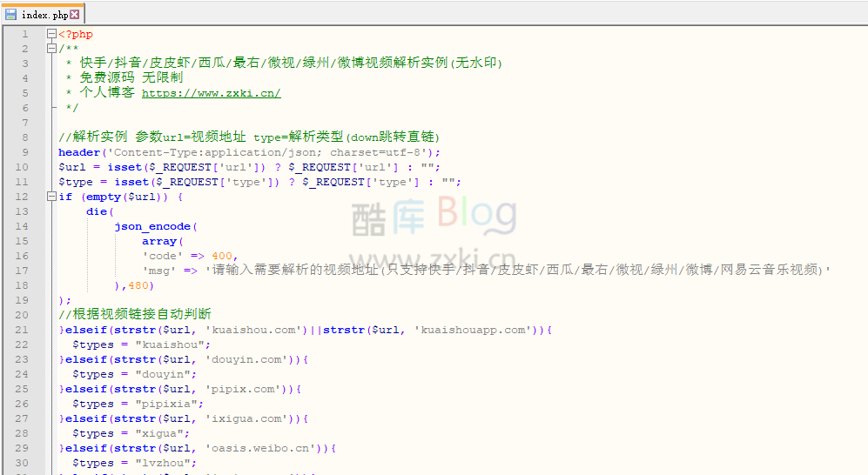
Task: Collapse the if block fold on line 12
Action: 51,197
